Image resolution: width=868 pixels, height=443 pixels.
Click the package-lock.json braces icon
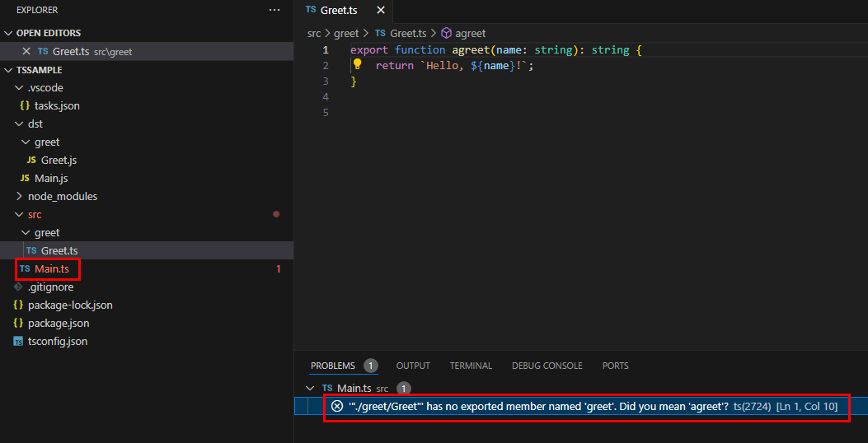[x=18, y=305]
